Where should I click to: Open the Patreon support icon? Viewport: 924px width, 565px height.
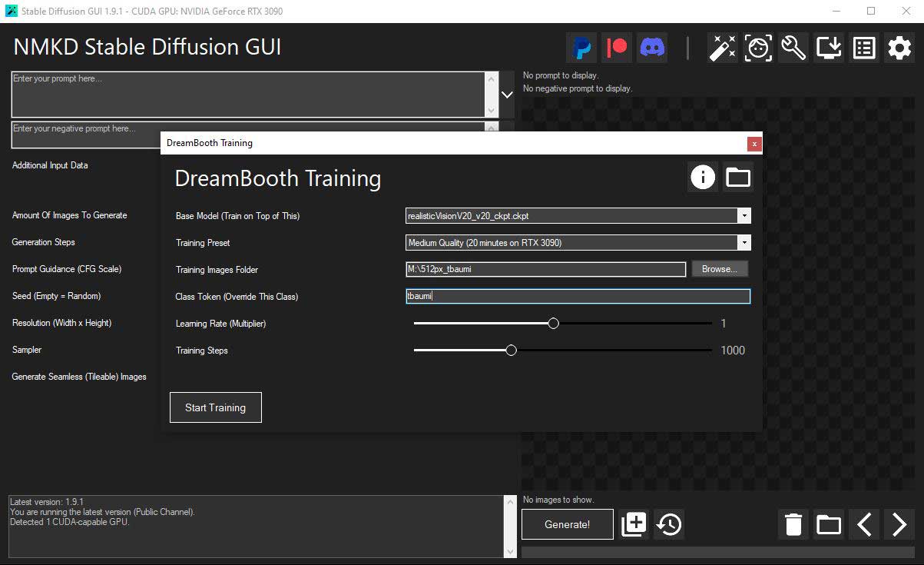click(617, 47)
